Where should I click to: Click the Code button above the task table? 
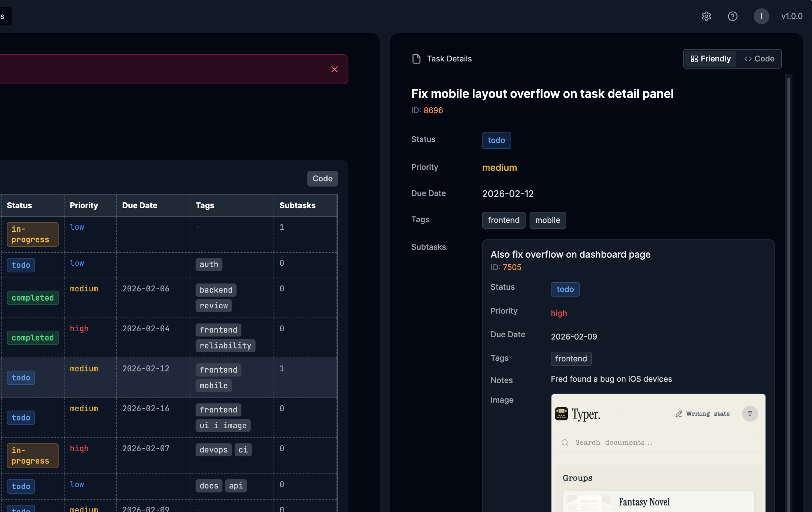coord(322,178)
